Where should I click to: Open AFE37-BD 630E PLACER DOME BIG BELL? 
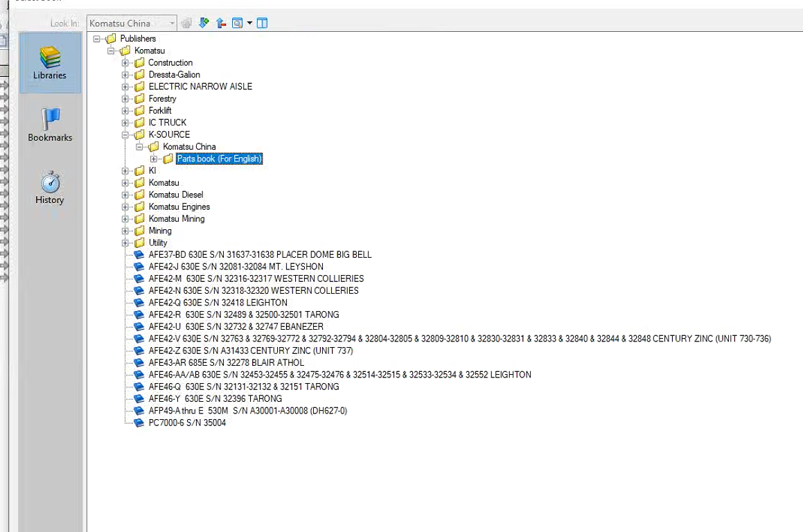(x=260, y=255)
